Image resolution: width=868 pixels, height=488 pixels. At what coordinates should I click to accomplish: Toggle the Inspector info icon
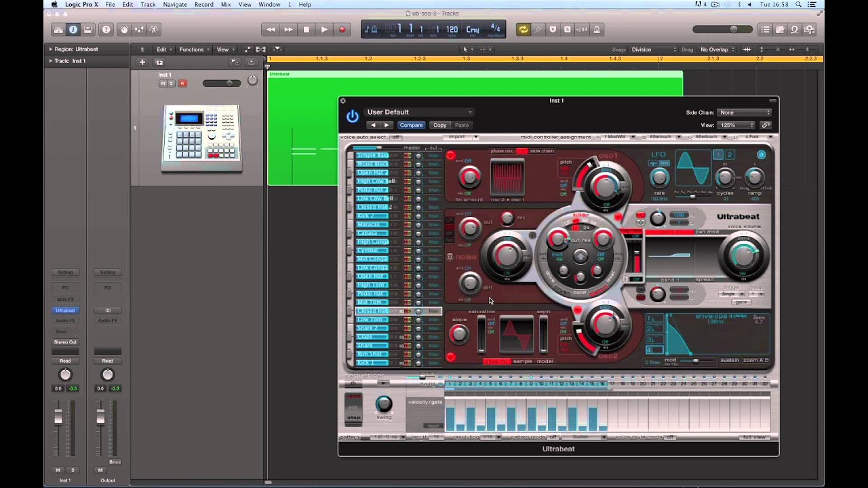[73, 30]
